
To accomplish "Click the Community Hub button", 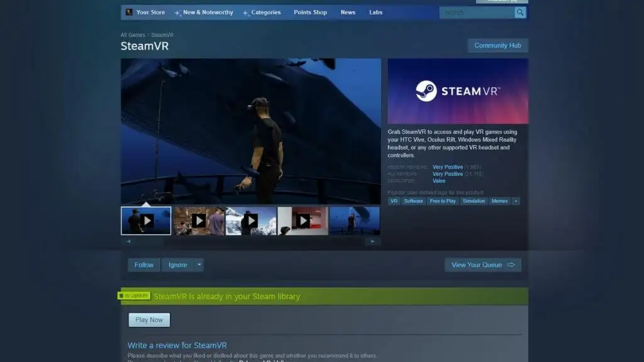I will [x=498, y=45].
